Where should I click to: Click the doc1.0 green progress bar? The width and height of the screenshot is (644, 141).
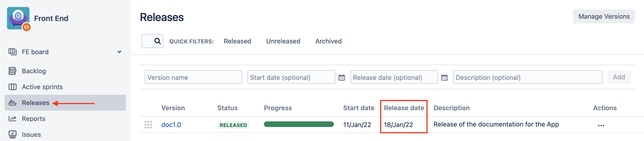299,124
